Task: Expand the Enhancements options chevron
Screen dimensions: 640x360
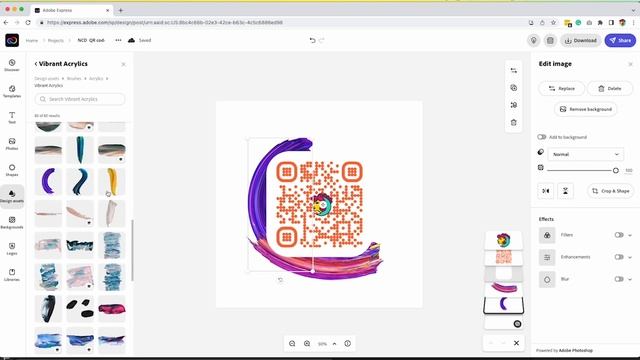Action: pyautogui.click(x=630, y=257)
